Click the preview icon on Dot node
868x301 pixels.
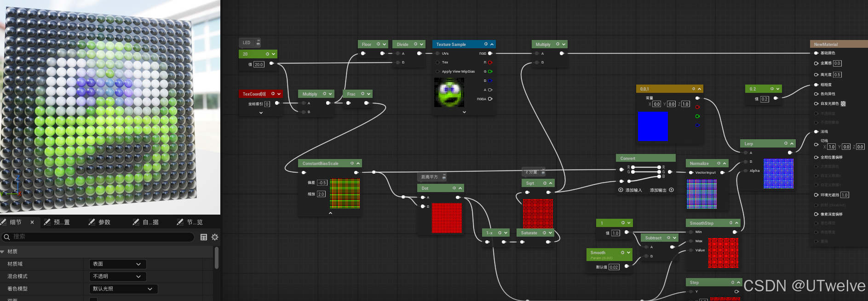point(454,188)
